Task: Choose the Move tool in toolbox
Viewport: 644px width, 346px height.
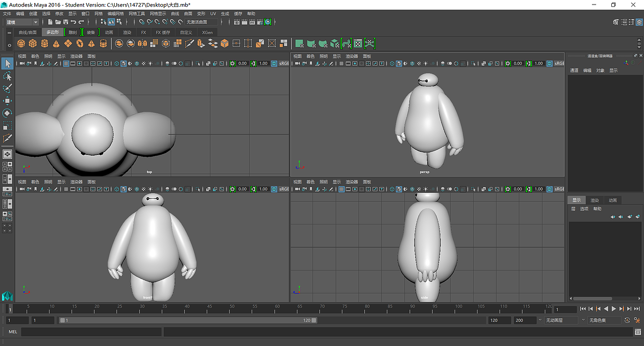Action: pos(8,101)
